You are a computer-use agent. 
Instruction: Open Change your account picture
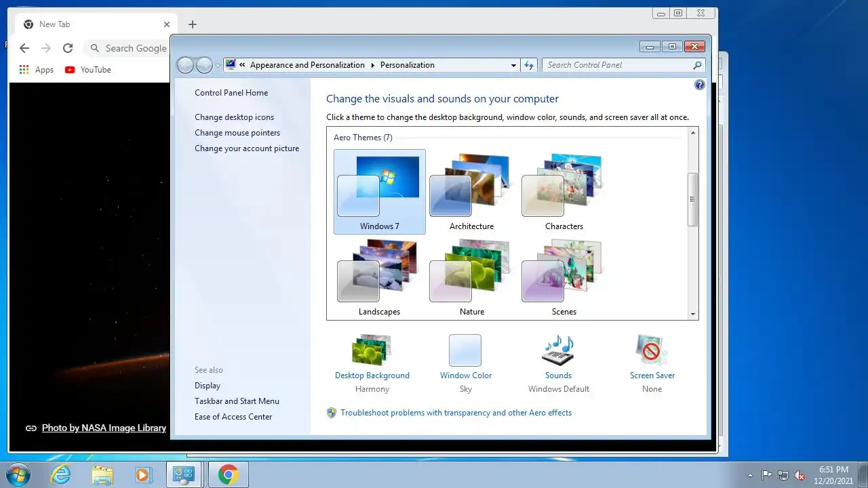(x=247, y=148)
